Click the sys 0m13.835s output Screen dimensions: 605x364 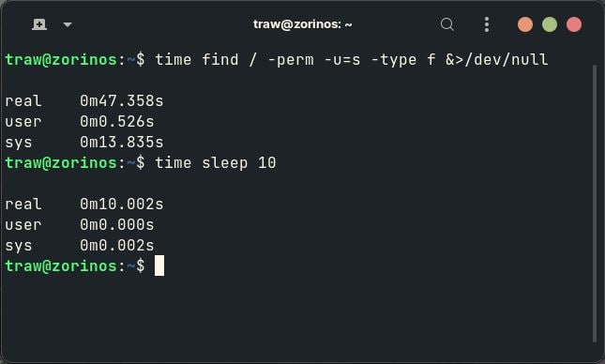tap(84, 143)
